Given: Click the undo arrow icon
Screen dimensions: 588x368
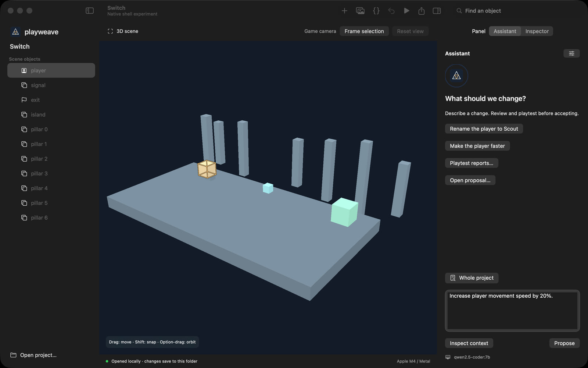Looking at the screenshot, I should 391,11.
